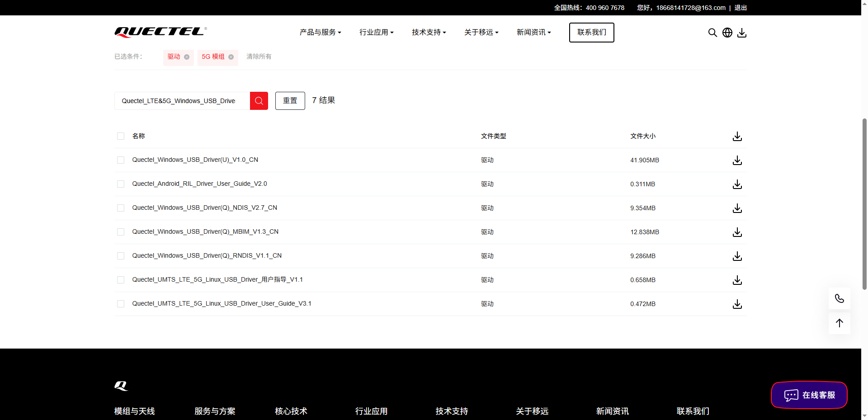Toggle the select-all checkbox beside 名称
This screenshot has width=868, height=420.
[x=121, y=136]
